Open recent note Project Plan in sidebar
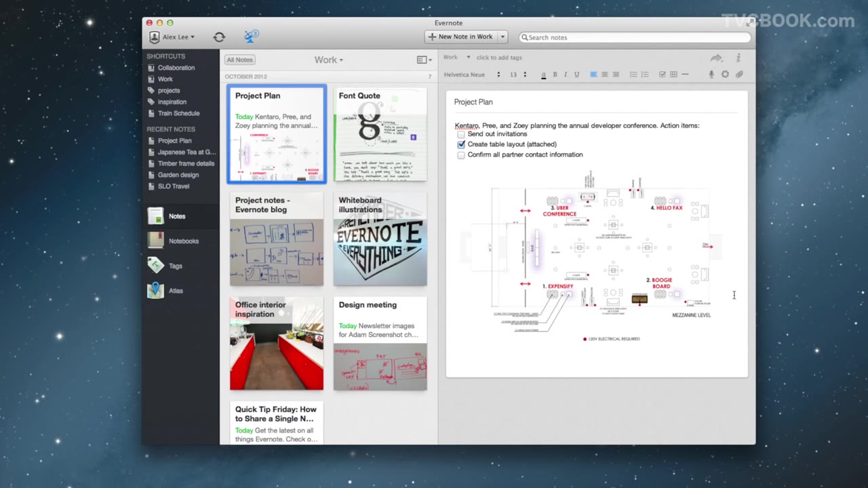This screenshot has height=488, width=868. (175, 140)
